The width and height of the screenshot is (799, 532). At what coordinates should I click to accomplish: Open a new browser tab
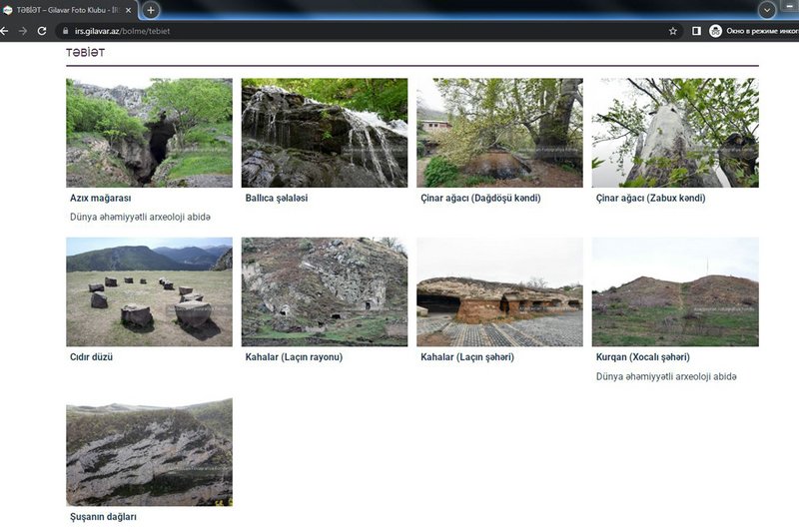click(151, 10)
